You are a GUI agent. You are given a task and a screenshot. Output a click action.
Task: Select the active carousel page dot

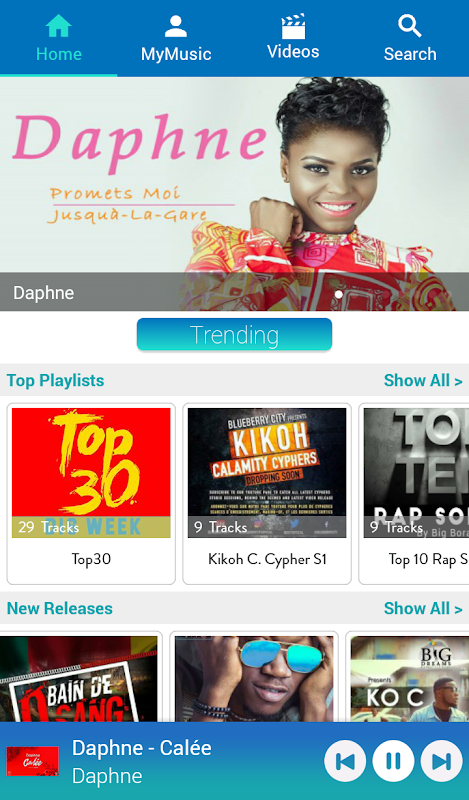pyautogui.click(x=338, y=294)
